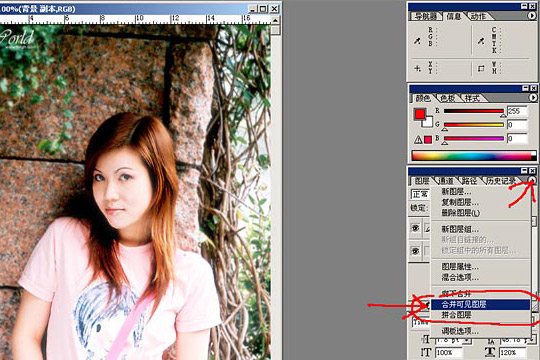Click the horizontal scale field showing 120%
Image resolution: width=540 pixels, height=360 pixels.
tap(512, 352)
